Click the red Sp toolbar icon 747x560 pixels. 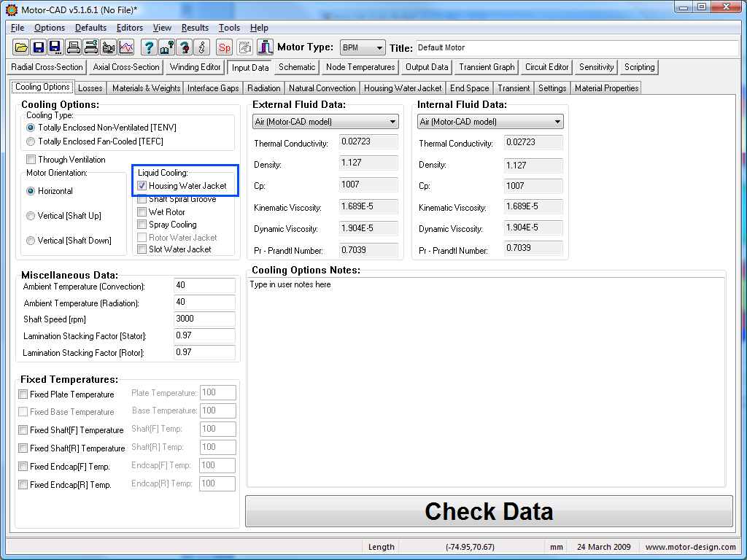point(225,47)
